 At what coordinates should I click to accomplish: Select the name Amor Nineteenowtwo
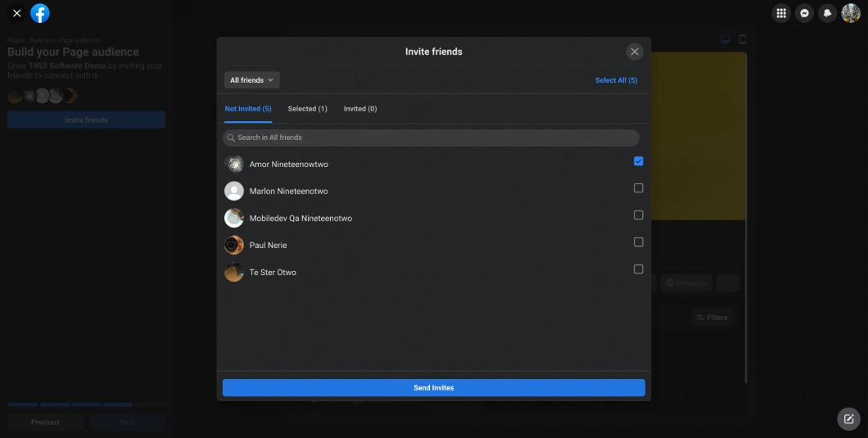289,165
